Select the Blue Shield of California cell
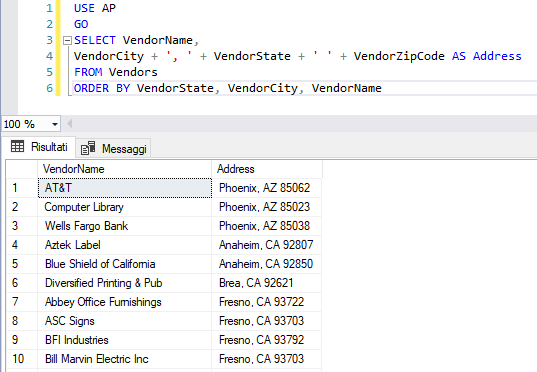Viewport: 537px width, 372px height. (125, 264)
